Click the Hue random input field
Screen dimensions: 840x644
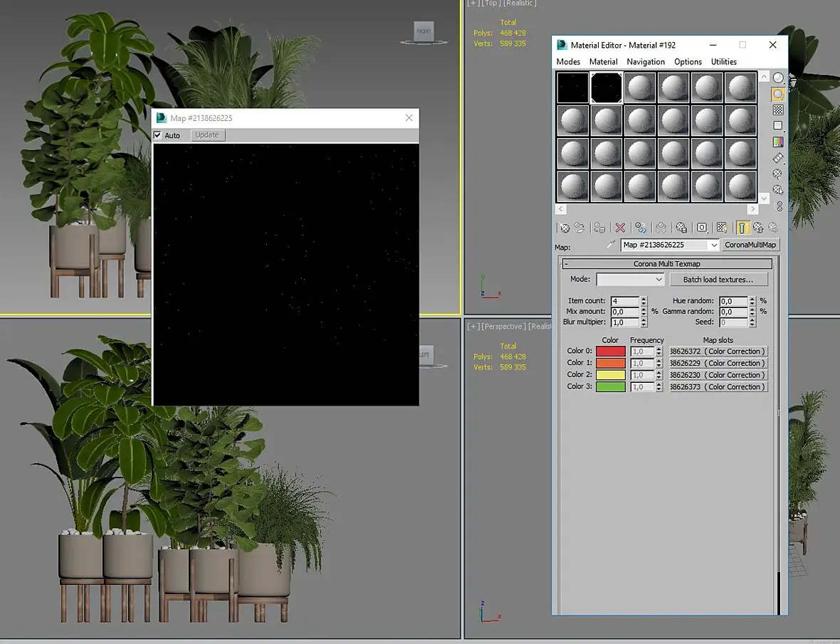pyautogui.click(x=733, y=302)
